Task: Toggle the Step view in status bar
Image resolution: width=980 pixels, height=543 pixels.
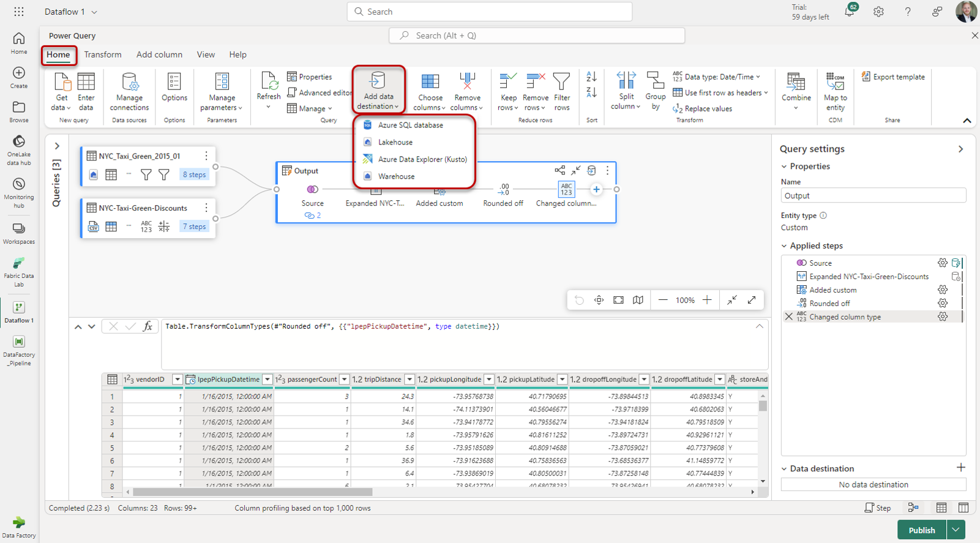Action: [877, 507]
